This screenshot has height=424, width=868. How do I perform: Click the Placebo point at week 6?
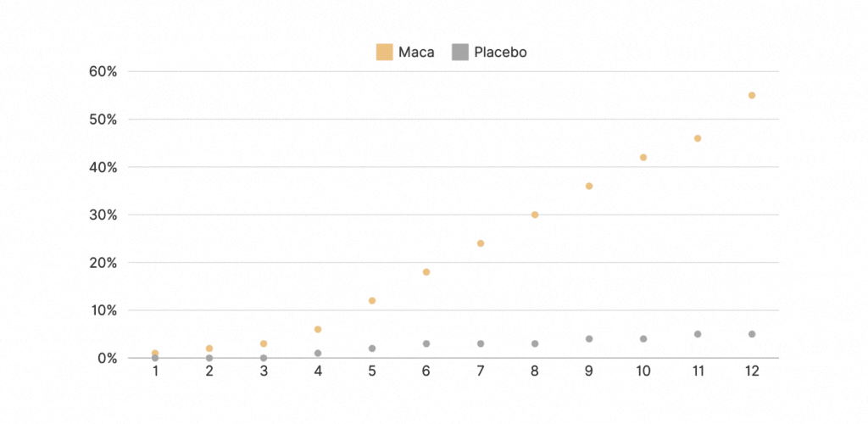(x=426, y=343)
